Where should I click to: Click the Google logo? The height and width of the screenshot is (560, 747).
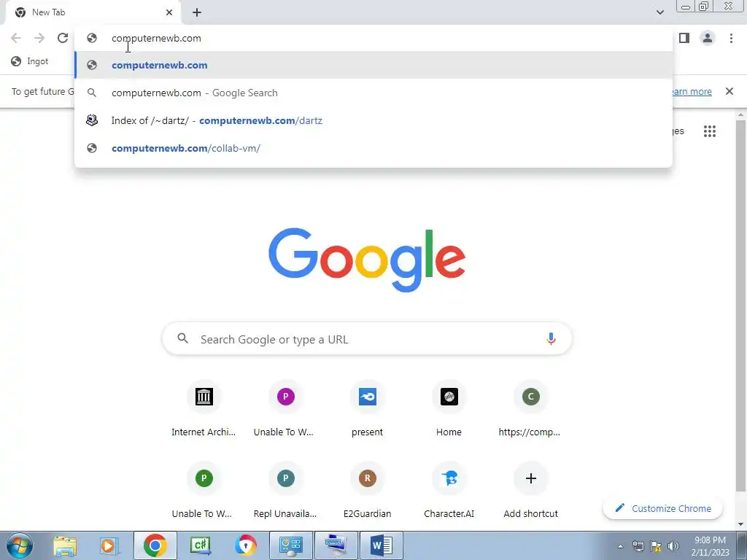pos(367,260)
